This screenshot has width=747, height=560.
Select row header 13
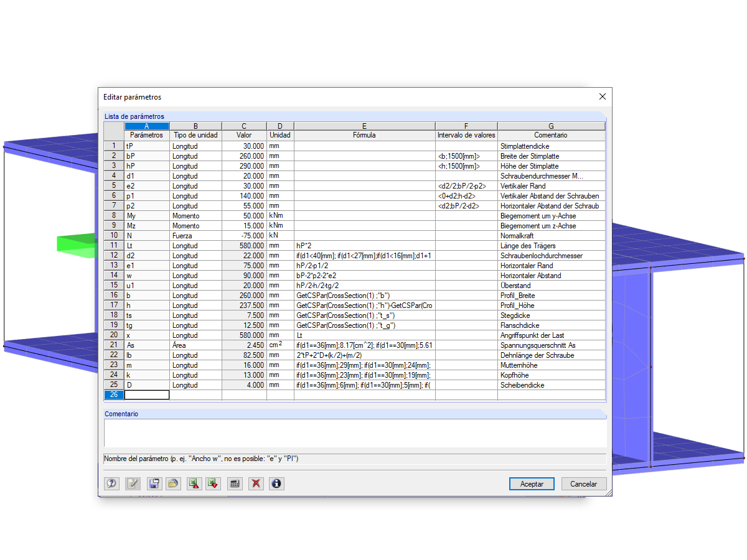(114, 266)
